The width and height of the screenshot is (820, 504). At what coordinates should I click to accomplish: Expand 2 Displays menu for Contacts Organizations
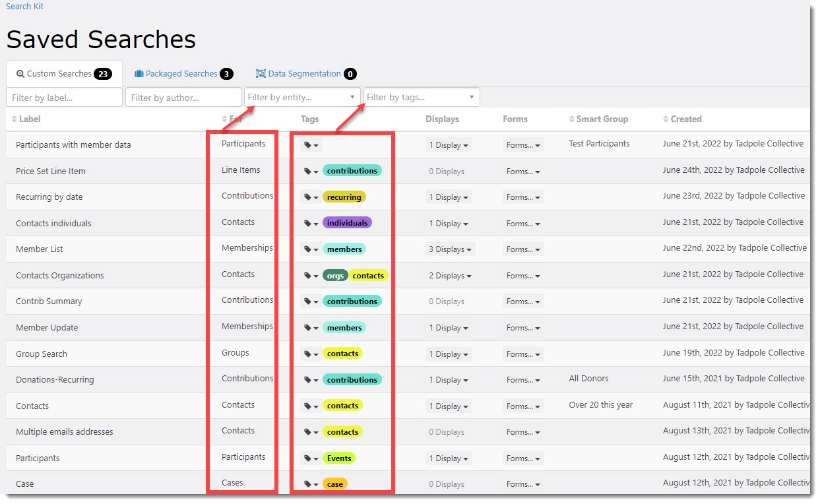[x=451, y=276]
